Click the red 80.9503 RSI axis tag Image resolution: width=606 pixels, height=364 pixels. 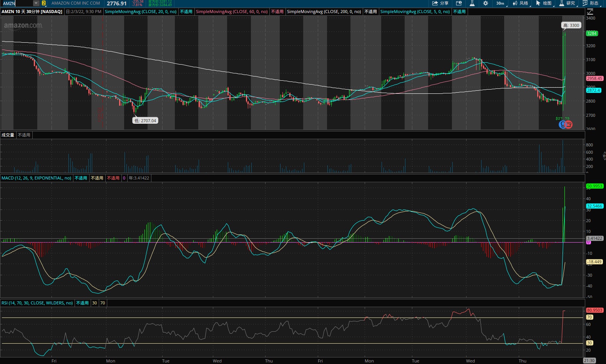click(594, 310)
